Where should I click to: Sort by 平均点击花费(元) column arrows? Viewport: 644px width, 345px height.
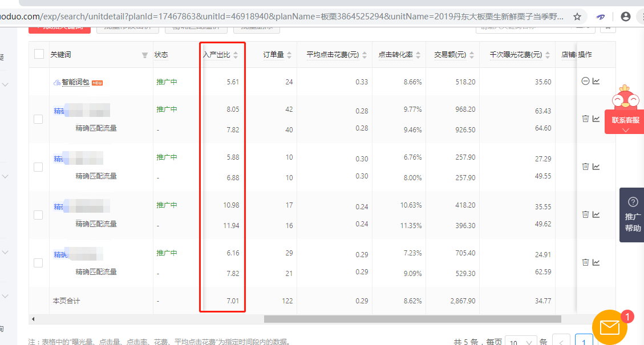[x=364, y=55]
